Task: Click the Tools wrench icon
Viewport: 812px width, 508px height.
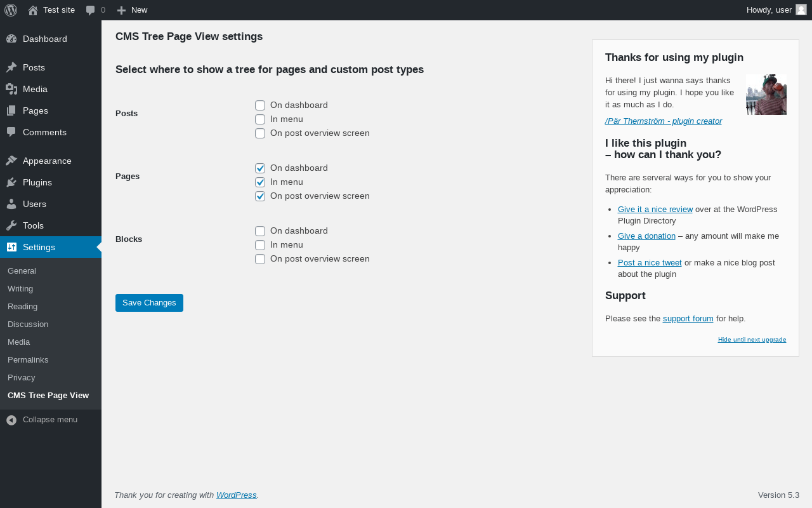Action: [x=11, y=225]
